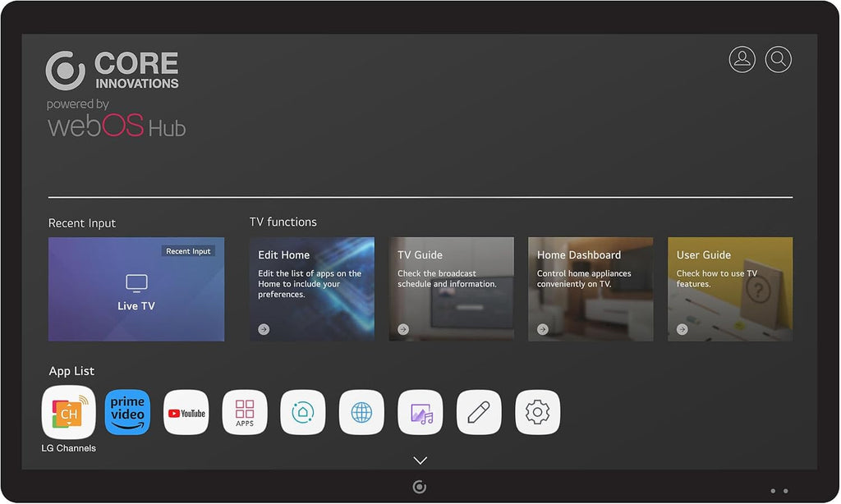Open the photo and music media player
Image resolution: width=841 pixels, height=504 pixels.
point(420,412)
